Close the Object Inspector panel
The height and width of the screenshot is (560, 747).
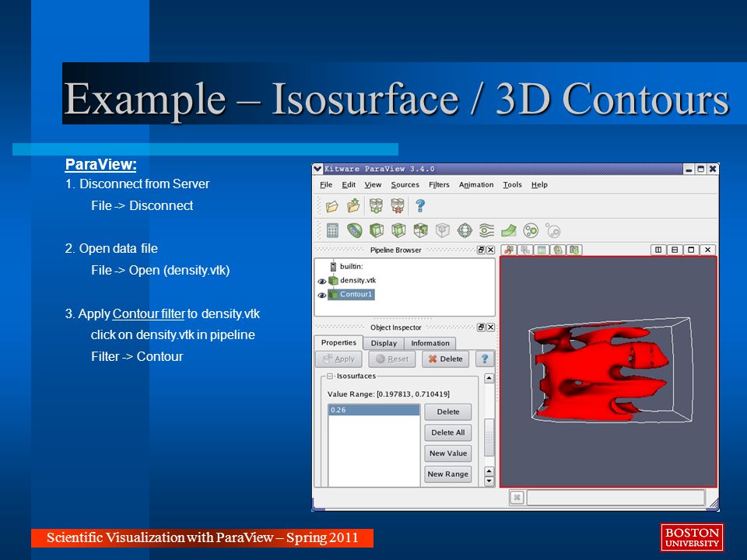click(x=491, y=327)
